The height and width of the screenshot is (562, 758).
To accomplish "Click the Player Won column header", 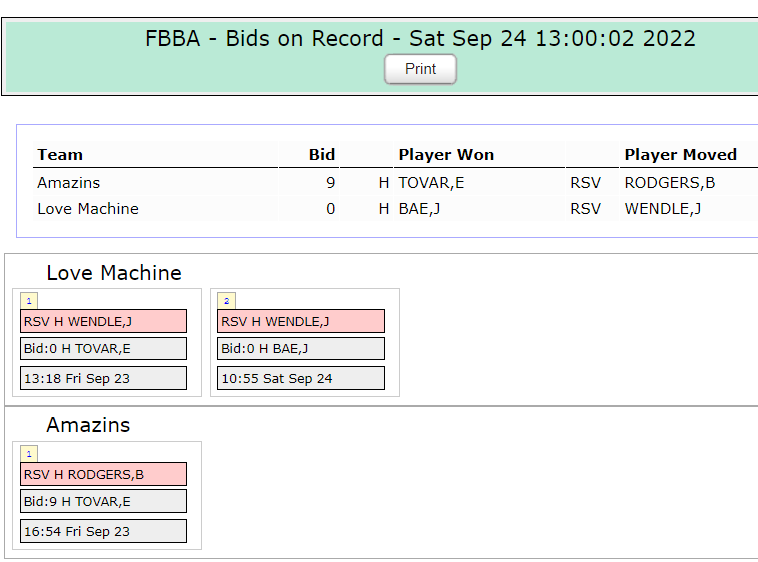I will point(446,154).
